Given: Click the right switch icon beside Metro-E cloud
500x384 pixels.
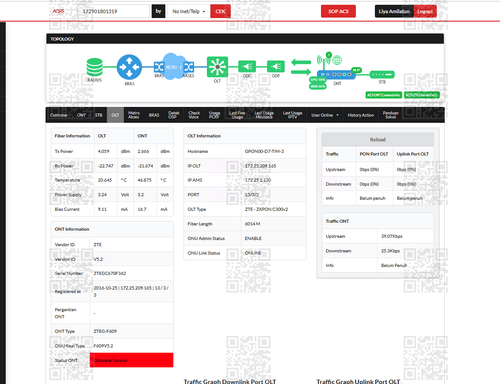Looking at the screenshot, I should (x=189, y=67).
